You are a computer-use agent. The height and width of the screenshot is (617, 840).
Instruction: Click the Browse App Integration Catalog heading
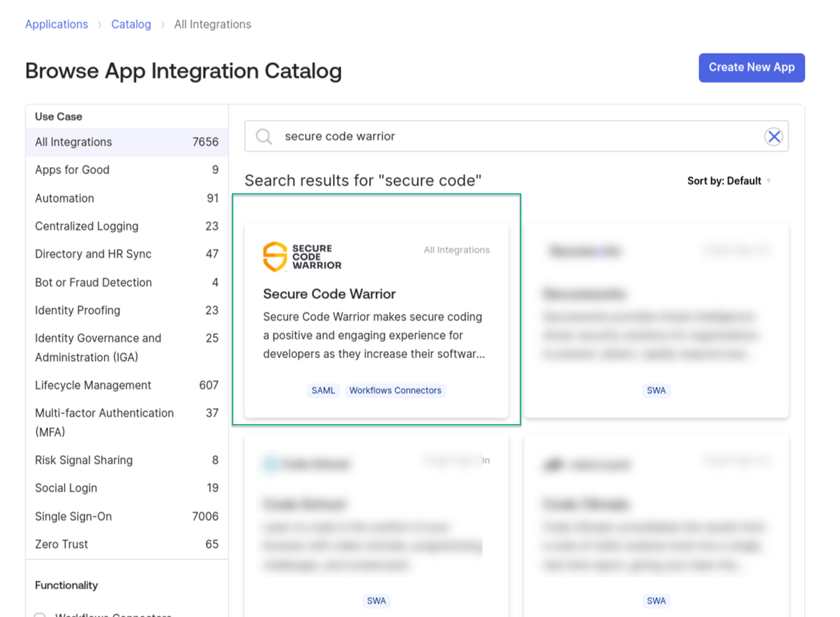click(x=183, y=71)
